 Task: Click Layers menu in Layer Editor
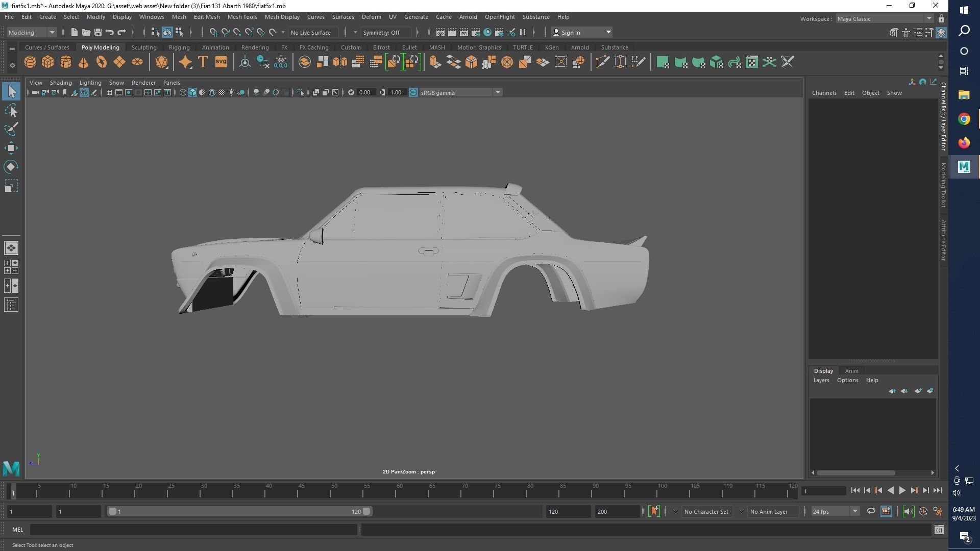(821, 380)
